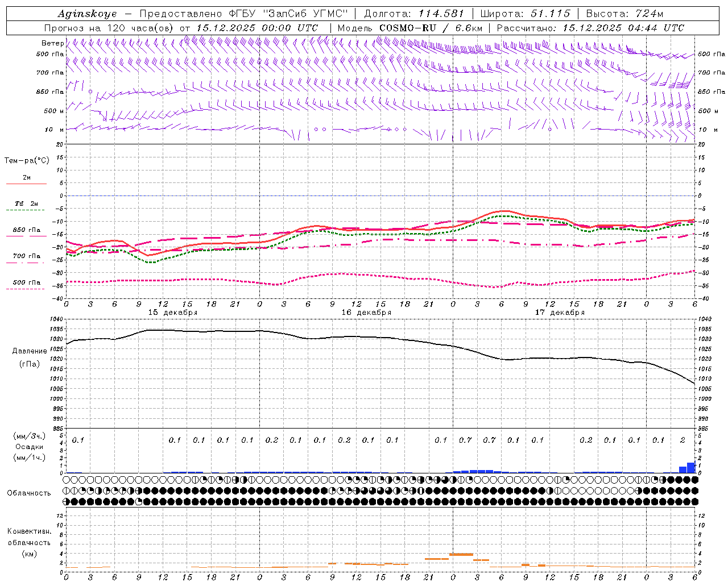The height and width of the screenshot is (582, 728).
Task: Click the highest orange convective cloud bar
Action: tap(461, 554)
